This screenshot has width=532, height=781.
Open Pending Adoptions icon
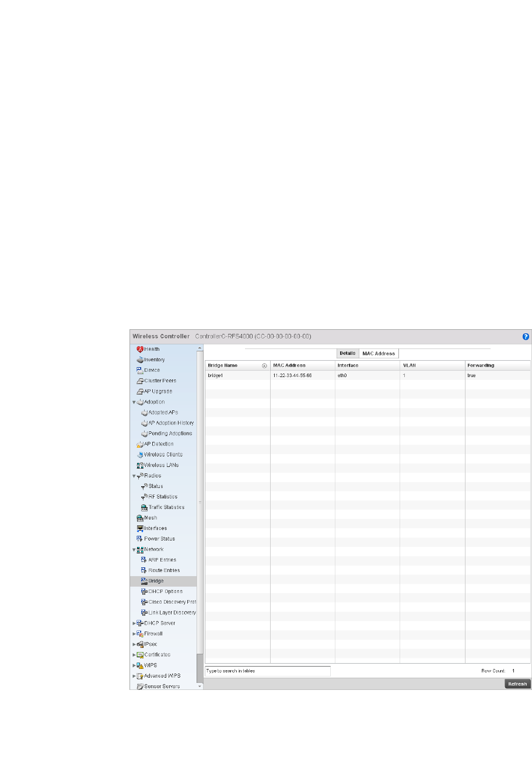point(144,433)
